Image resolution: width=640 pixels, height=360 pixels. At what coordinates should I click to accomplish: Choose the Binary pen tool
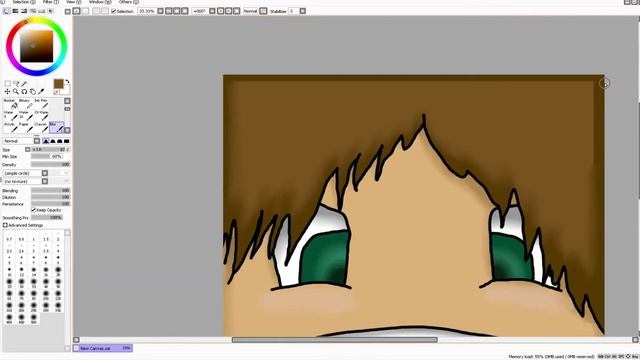(x=26, y=104)
